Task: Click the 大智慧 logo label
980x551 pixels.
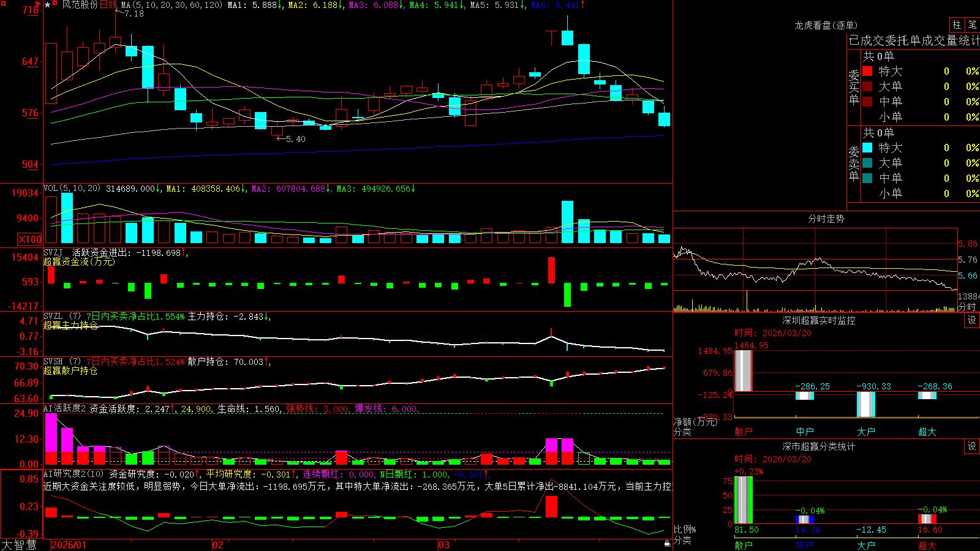Action: pos(19,545)
